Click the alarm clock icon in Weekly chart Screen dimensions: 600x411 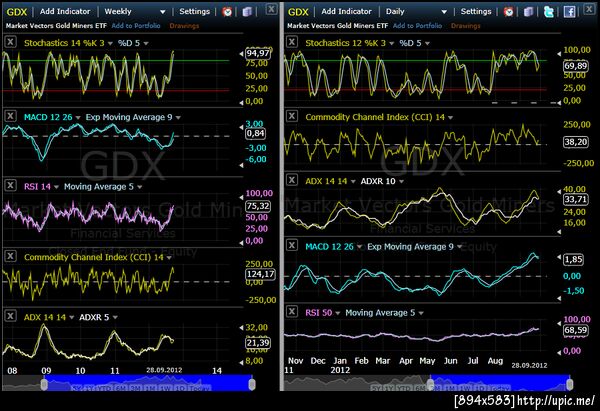(227, 12)
